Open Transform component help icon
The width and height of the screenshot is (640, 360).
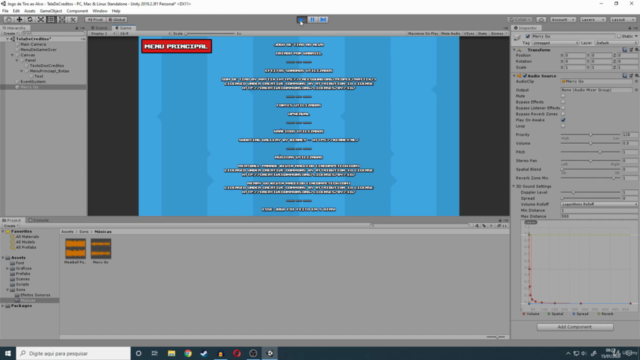(x=625, y=50)
